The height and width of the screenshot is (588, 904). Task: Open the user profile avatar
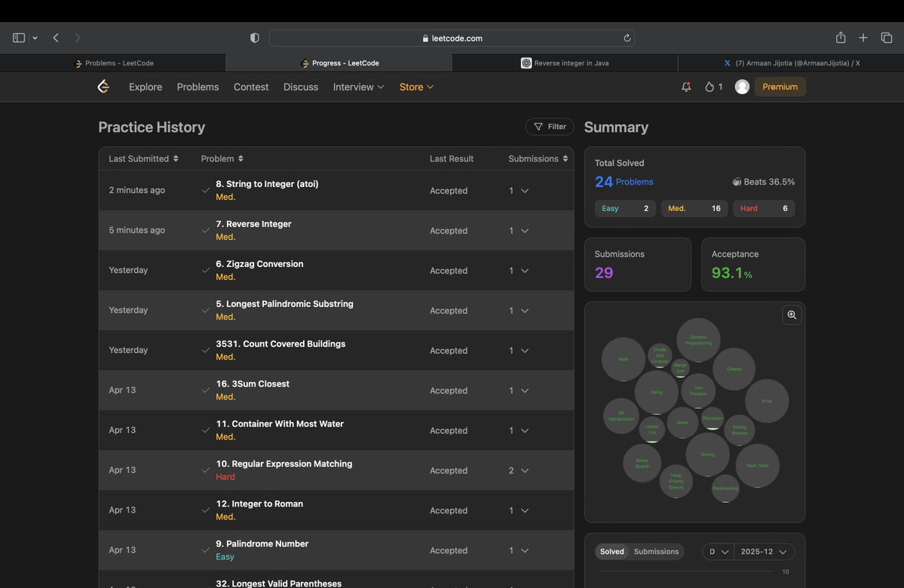point(742,87)
